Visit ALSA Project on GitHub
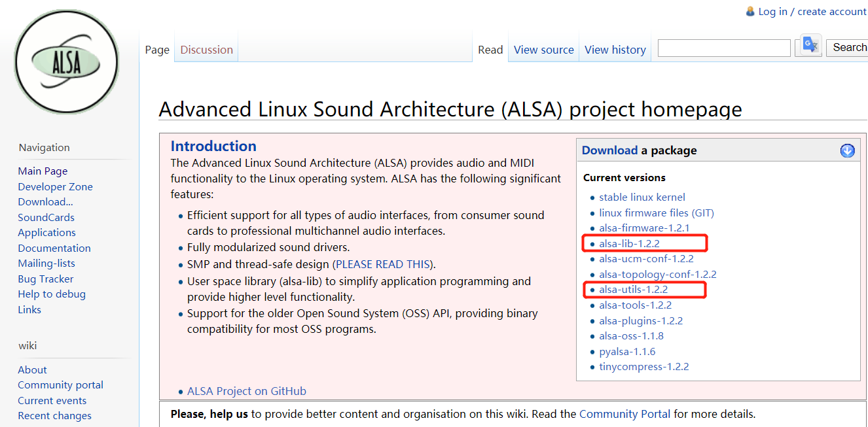The width and height of the screenshot is (868, 427). tap(247, 390)
